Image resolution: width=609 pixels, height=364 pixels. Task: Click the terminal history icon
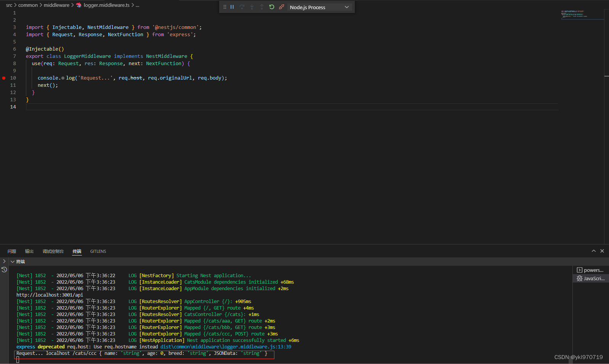[4, 270]
